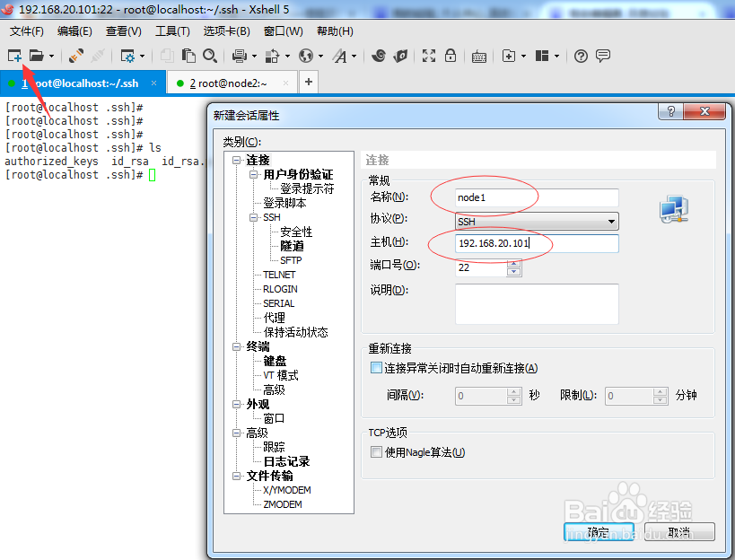Open the 文件(F) menu
This screenshot has height=560, width=735.
pos(27,31)
